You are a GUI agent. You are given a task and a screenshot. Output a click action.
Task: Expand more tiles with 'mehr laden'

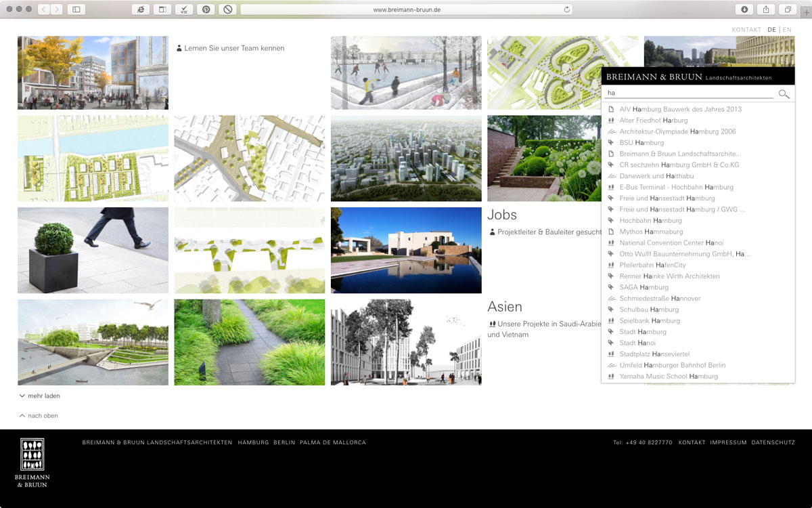43,396
